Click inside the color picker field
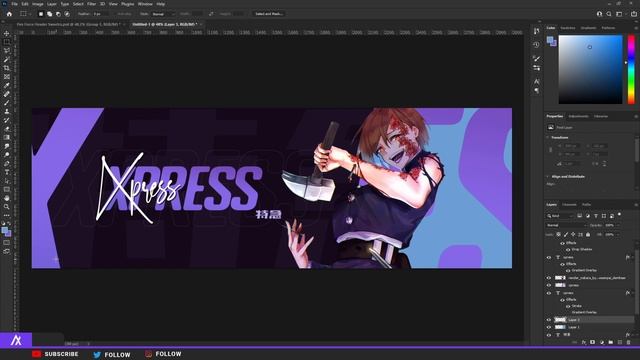The image size is (640, 360). pos(590,69)
